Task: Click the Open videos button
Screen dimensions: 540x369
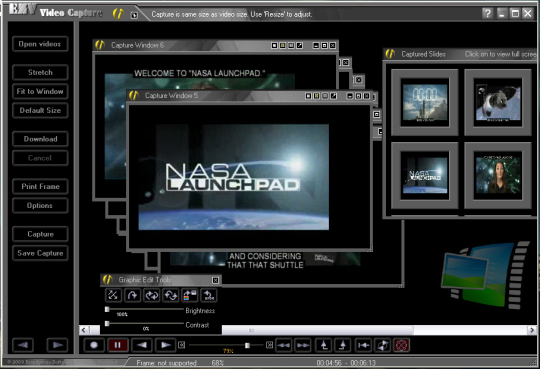Action: tap(40, 44)
